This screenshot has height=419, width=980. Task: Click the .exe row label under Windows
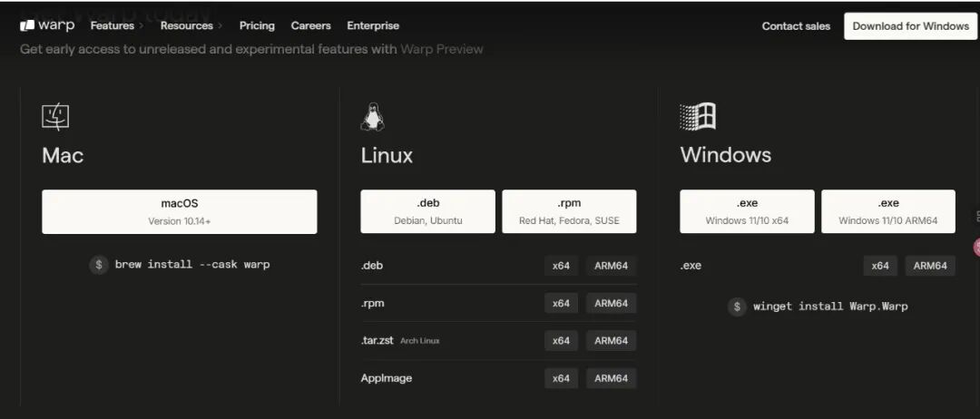pyautogui.click(x=691, y=266)
